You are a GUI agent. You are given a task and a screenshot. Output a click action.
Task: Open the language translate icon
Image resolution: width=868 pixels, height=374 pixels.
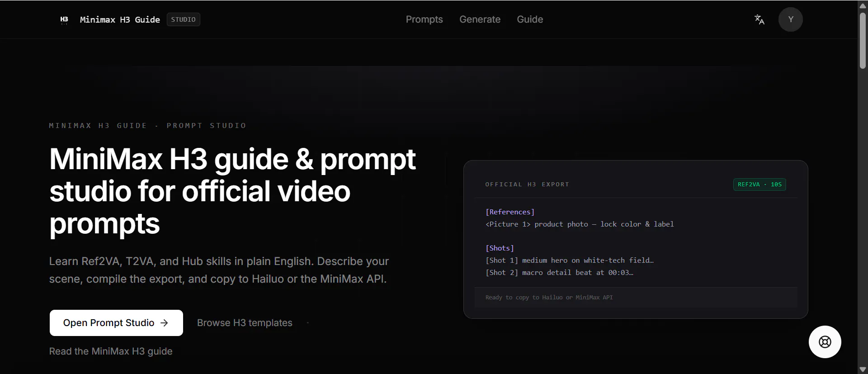pyautogui.click(x=759, y=19)
